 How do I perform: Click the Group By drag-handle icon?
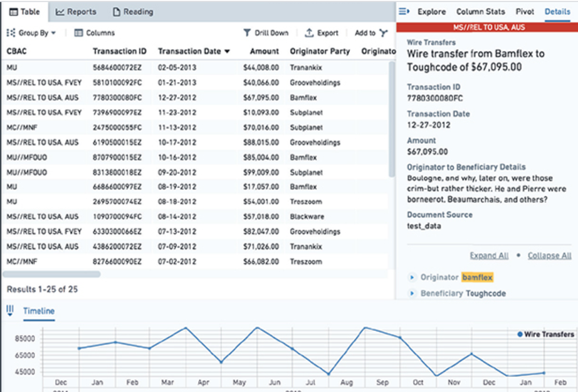(11, 33)
